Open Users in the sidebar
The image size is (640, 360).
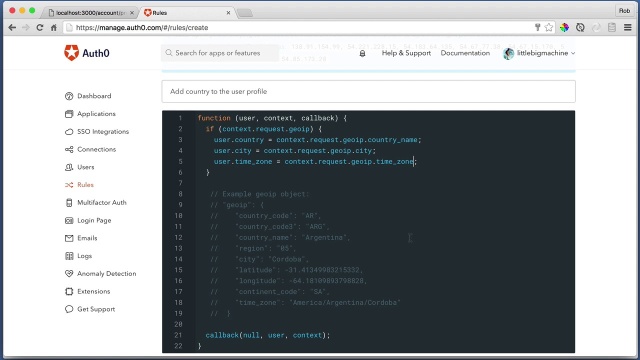[x=86, y=167]
